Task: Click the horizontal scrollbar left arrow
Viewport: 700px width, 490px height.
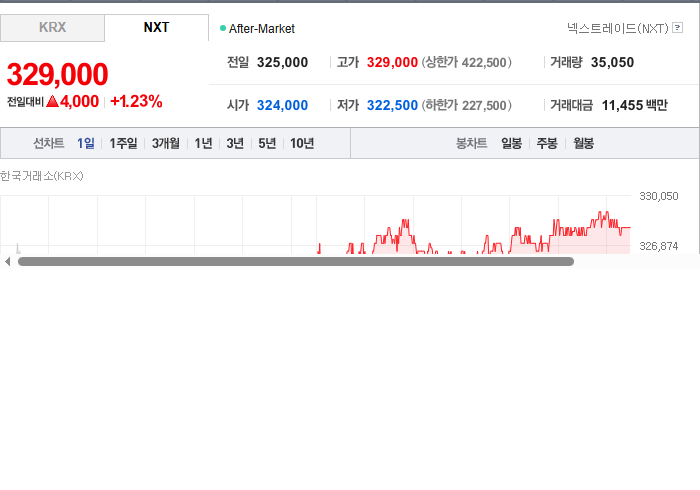Action: (8, 262)
